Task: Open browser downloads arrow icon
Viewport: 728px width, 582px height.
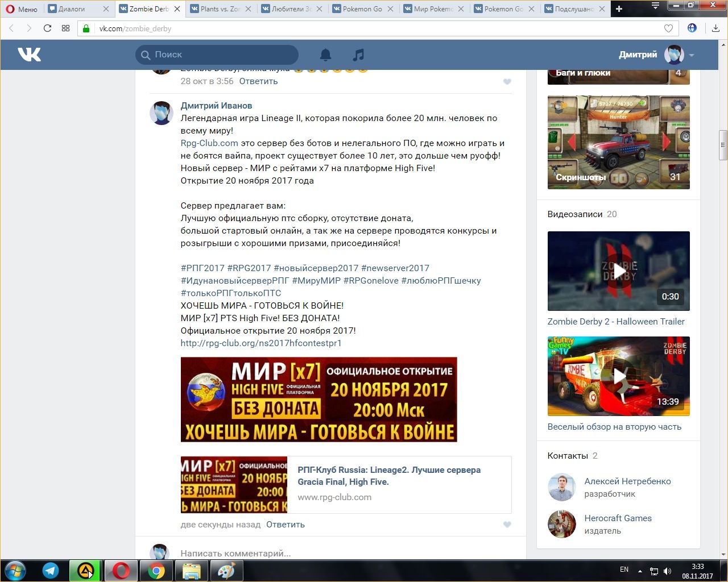Action: click(x=715, y=28)
